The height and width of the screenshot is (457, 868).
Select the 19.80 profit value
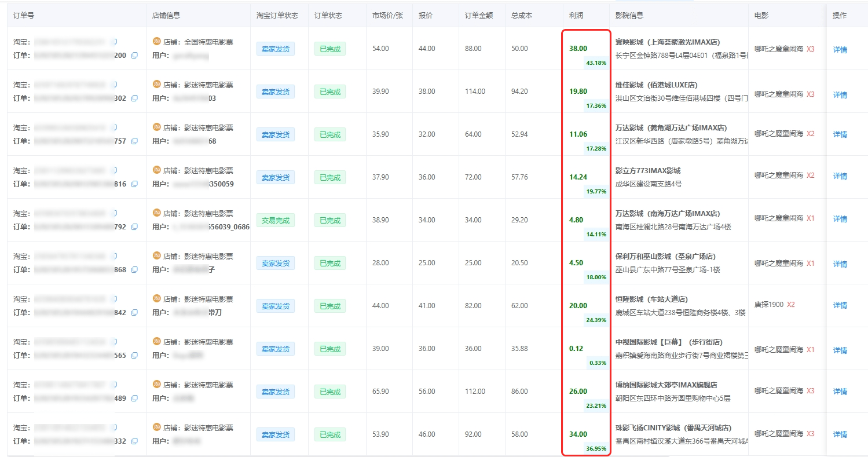pos(578,92)
